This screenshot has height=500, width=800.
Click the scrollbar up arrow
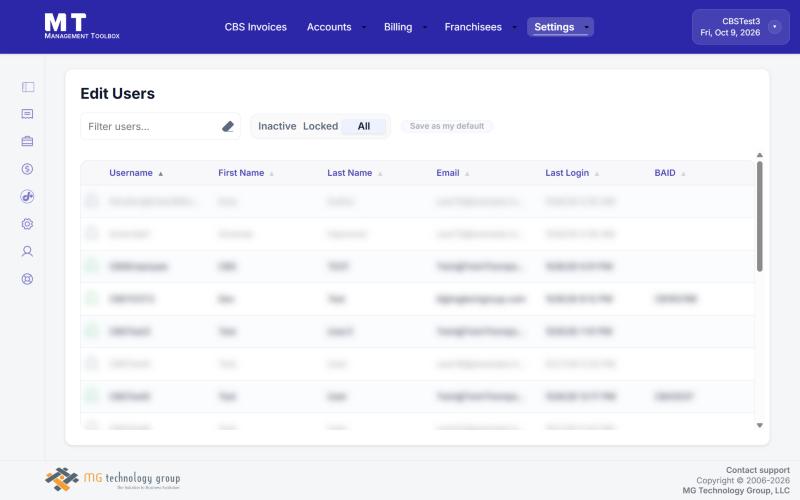pyautogui.click(x=760, y=155)
